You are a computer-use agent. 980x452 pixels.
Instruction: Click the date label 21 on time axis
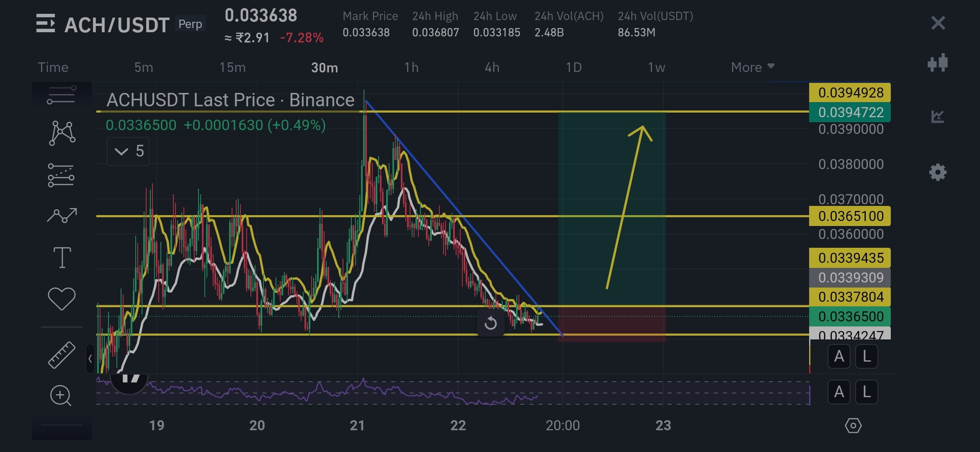357,426
